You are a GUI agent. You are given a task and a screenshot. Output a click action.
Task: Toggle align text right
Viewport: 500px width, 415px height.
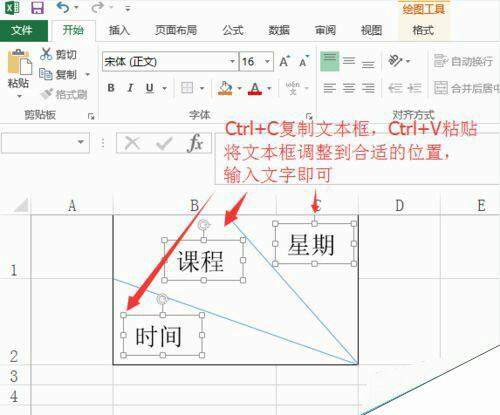(x=368, y=88)
